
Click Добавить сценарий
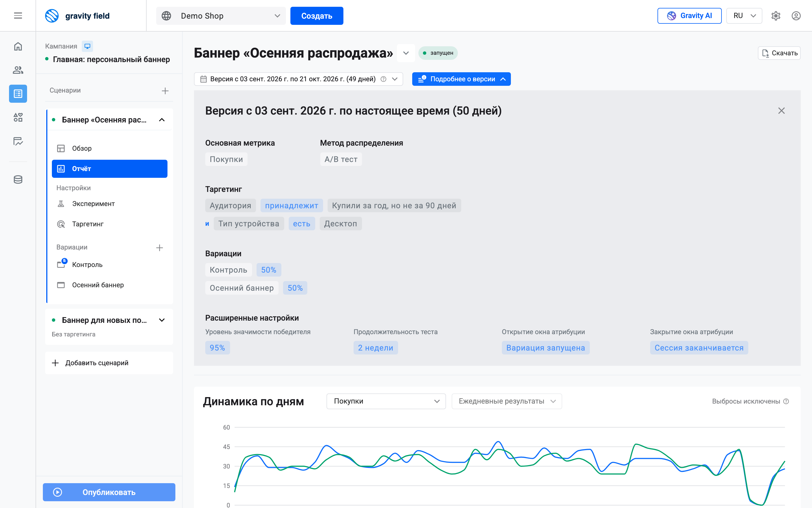(x=109, y=363)
